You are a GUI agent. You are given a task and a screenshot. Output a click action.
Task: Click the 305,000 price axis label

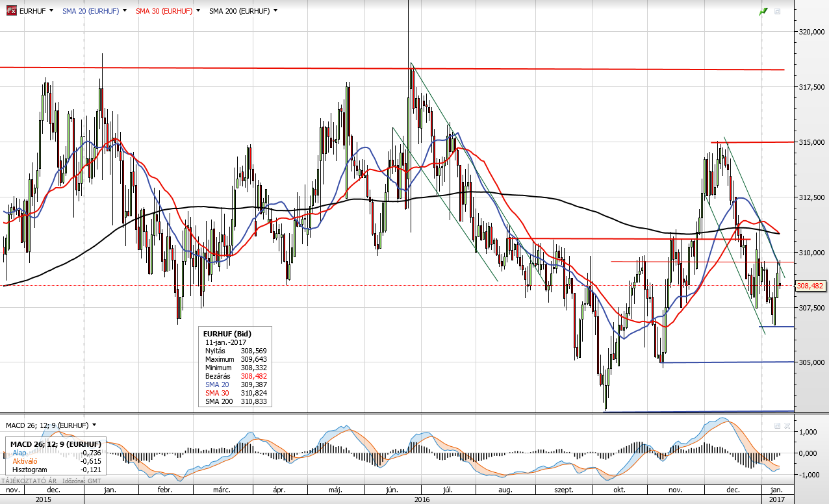point(811,362)
